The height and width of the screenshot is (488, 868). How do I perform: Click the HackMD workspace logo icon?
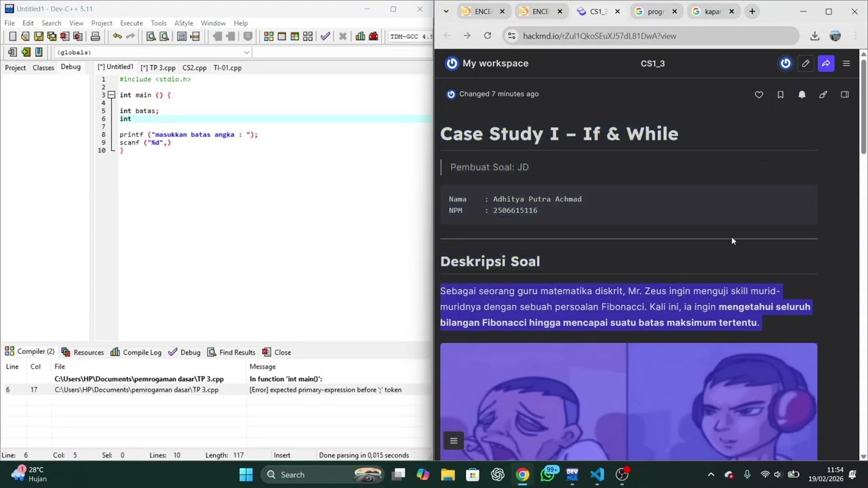click(x=452, y=63)
